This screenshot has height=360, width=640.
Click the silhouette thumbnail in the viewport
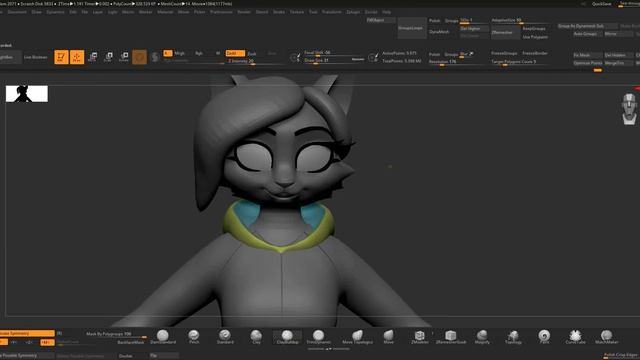pyautogui.click(x=27, y=94)
